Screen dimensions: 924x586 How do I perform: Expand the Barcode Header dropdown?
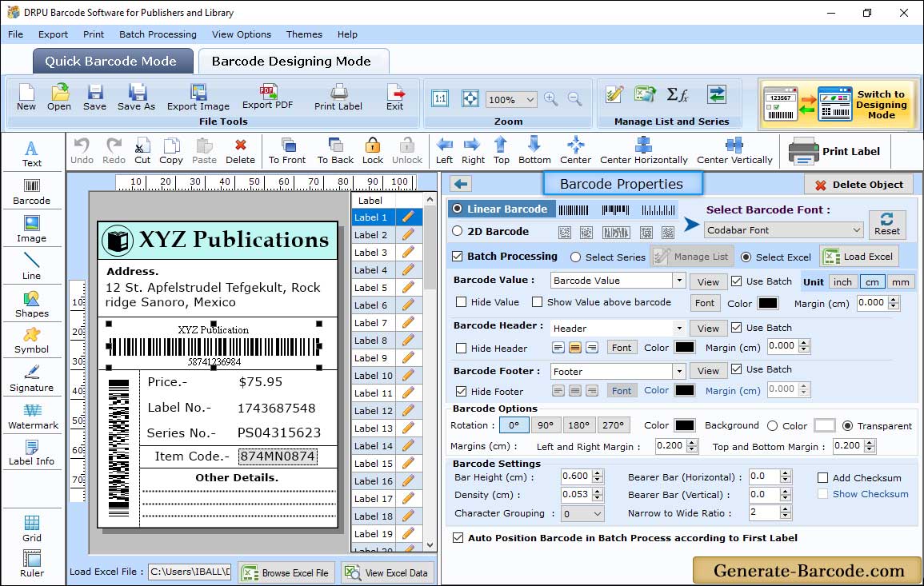click(679, 328)
